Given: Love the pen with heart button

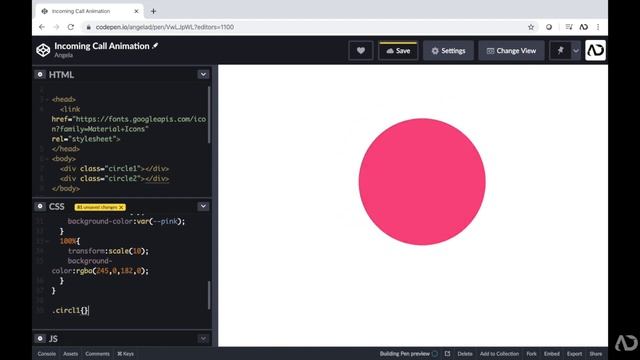Looking at the screenshot, I should pos(360,51).
